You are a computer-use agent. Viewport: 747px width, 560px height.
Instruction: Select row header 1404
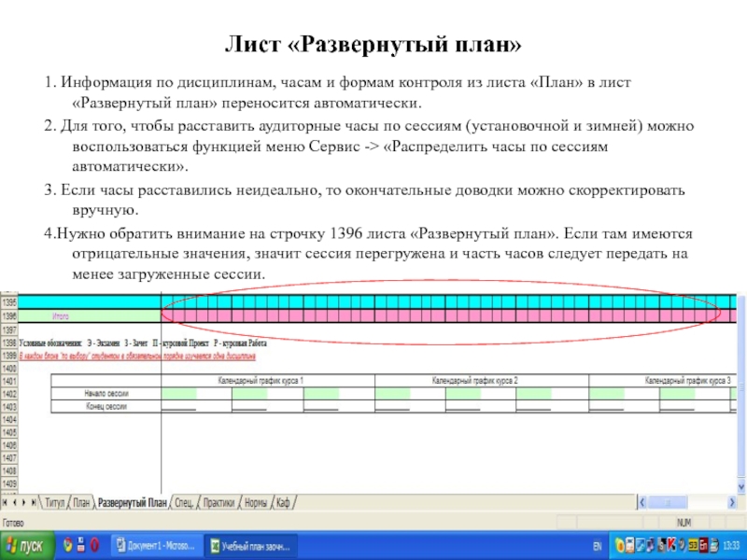coord(9,419)
